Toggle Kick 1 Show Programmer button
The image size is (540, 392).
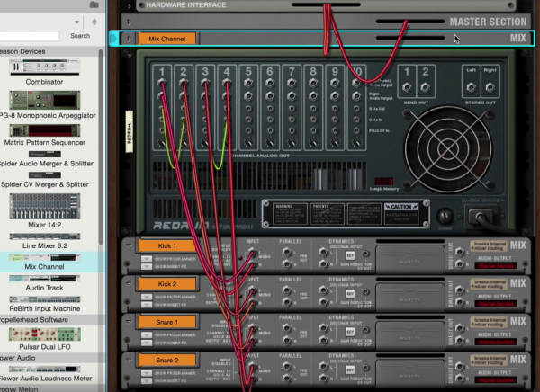[x=147, y=259]
